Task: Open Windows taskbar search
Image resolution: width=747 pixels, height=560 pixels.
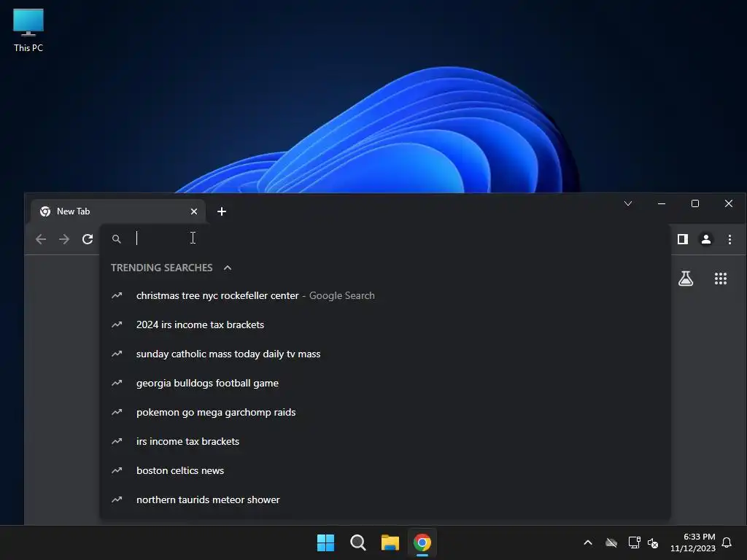Action: point(357,542)
